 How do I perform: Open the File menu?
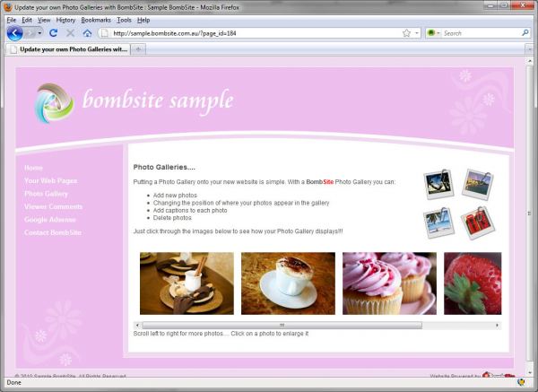[x=12, y=20]
